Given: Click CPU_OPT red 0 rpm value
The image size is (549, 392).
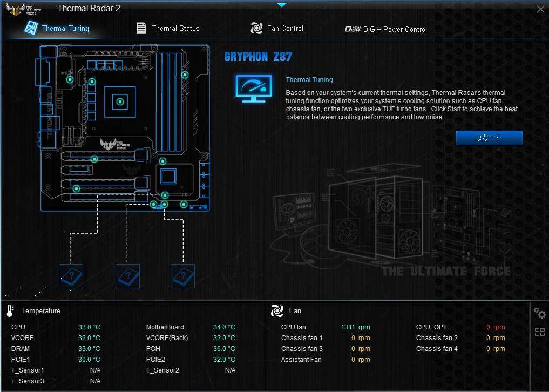Looking at the screenshot, I should (496, 327).
